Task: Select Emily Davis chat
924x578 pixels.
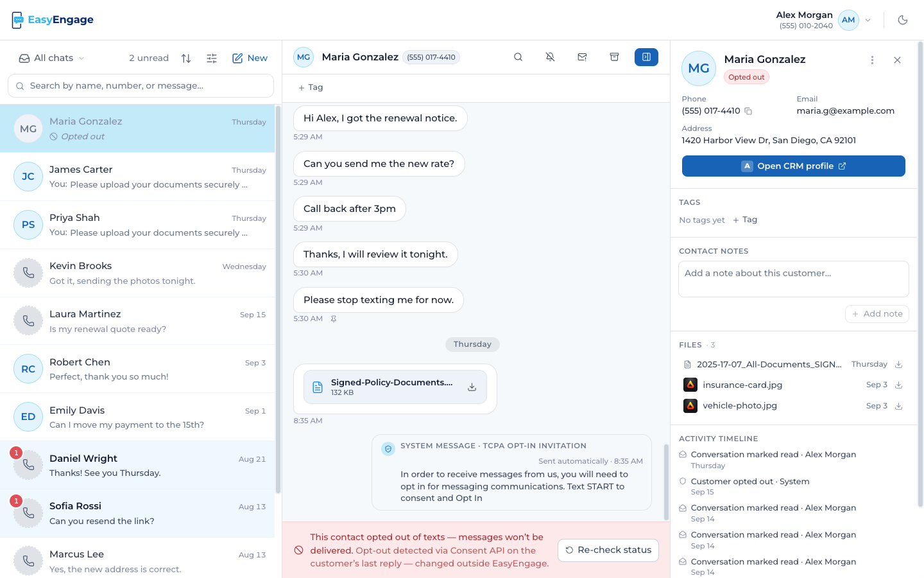Action: [137, 417]
